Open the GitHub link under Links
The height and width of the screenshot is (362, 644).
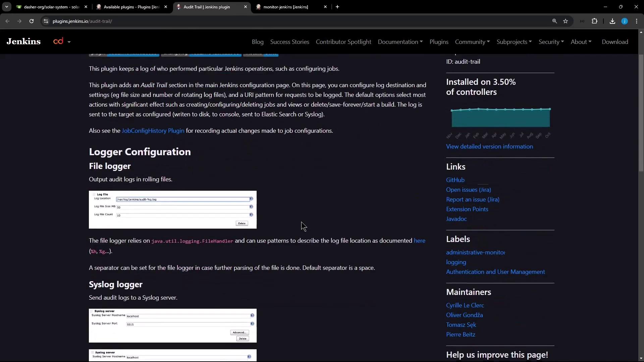tap(455, 180)
